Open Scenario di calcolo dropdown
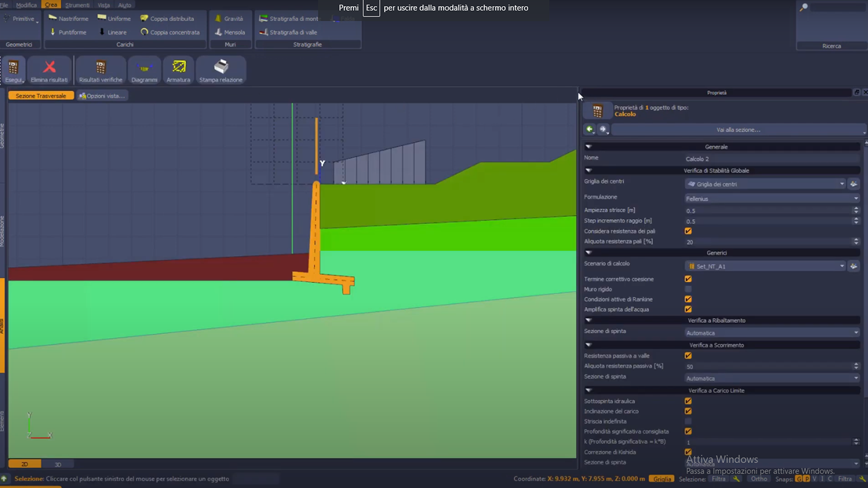The width and height of the screenshot is (868, 488). (765, 266)
